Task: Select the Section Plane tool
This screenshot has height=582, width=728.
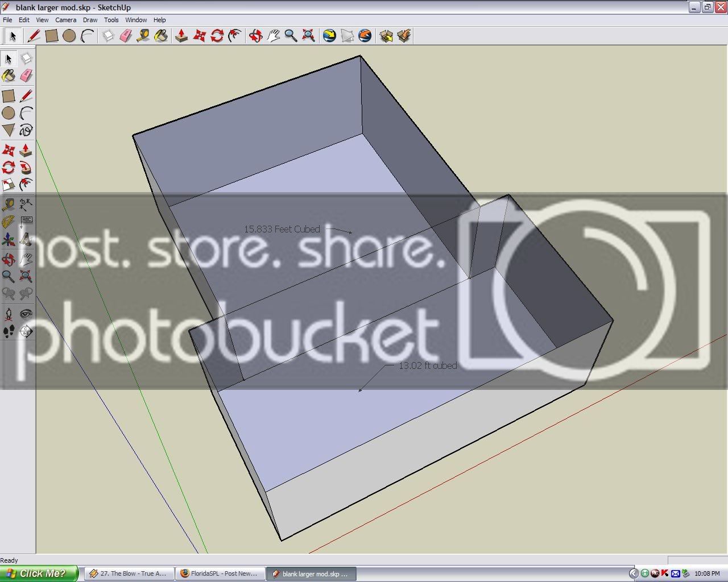Action: point(26,331)
